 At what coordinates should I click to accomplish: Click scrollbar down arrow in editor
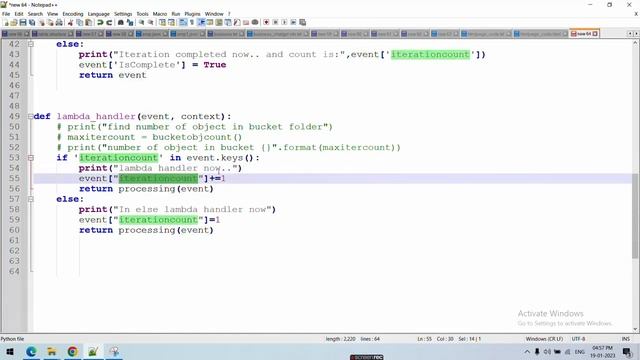635,329
